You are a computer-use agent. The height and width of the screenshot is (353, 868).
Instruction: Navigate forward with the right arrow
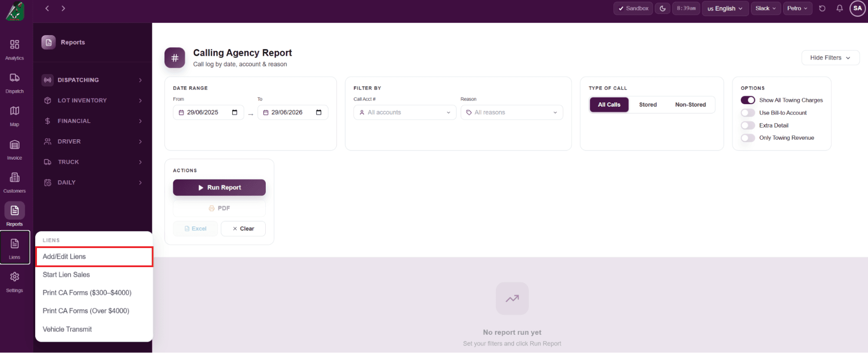(63, 8)
